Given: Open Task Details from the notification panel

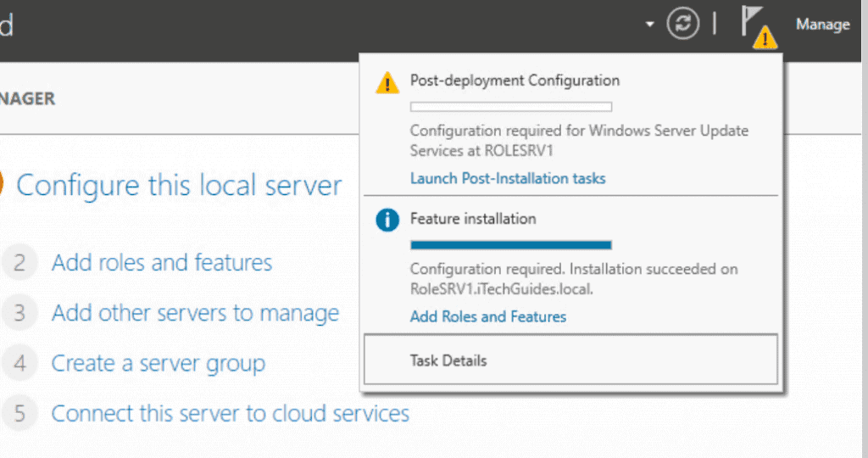Looking at the screenshot, I should coord(570,360).
